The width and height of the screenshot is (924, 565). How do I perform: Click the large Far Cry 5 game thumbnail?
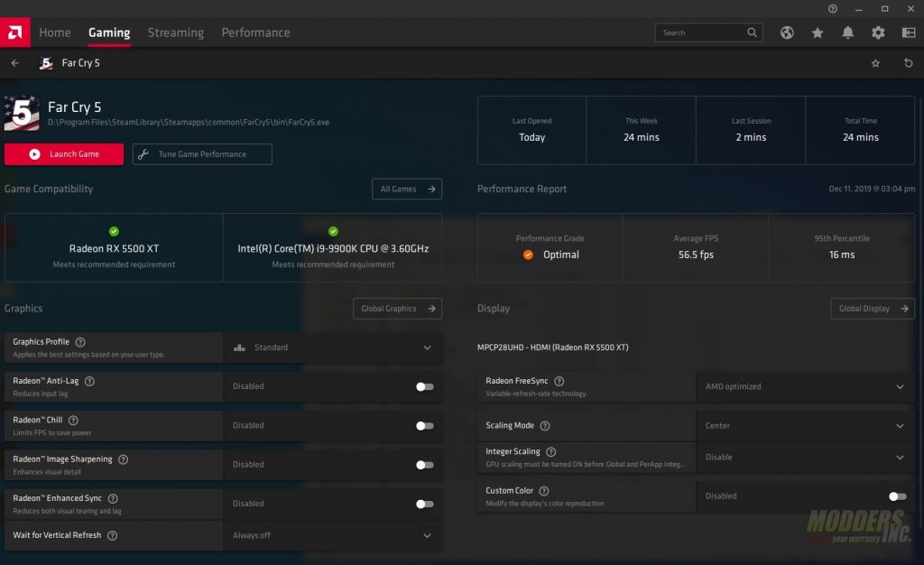tap(22, 113)
